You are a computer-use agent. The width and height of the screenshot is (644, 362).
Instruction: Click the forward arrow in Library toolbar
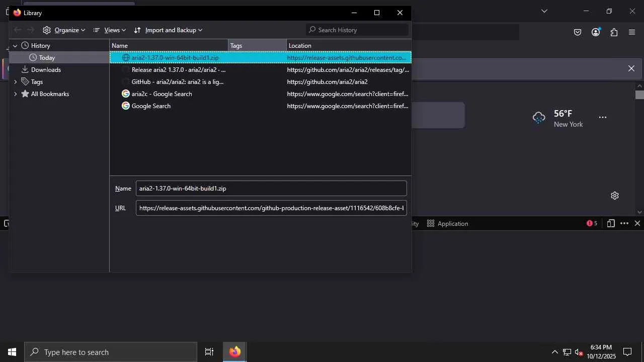31,30
